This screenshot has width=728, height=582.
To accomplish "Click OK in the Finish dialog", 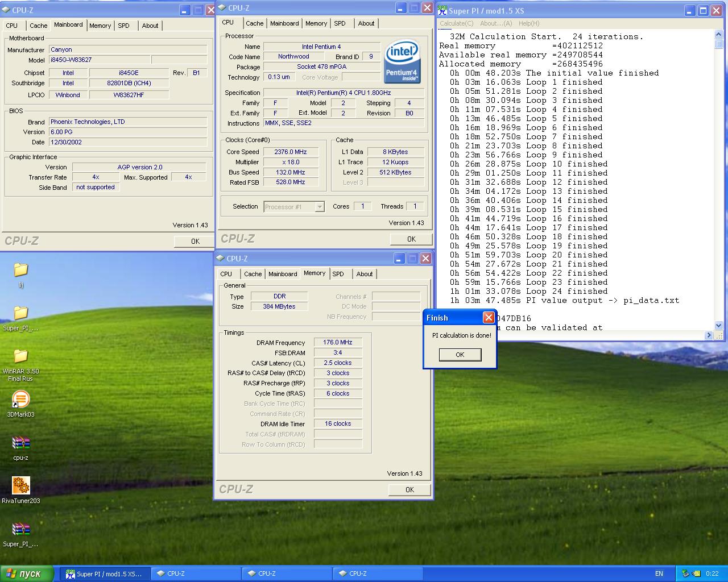I will pos(460,355).
